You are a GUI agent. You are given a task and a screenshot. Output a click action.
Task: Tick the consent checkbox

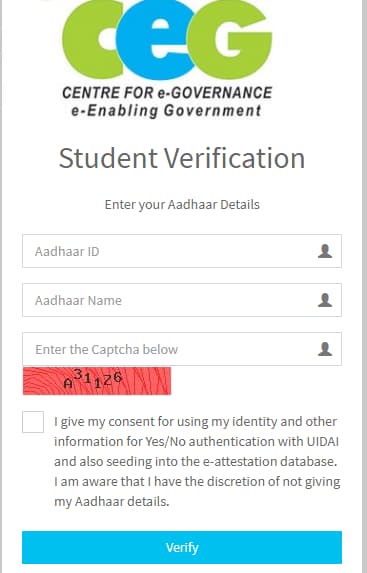point(33,422)
